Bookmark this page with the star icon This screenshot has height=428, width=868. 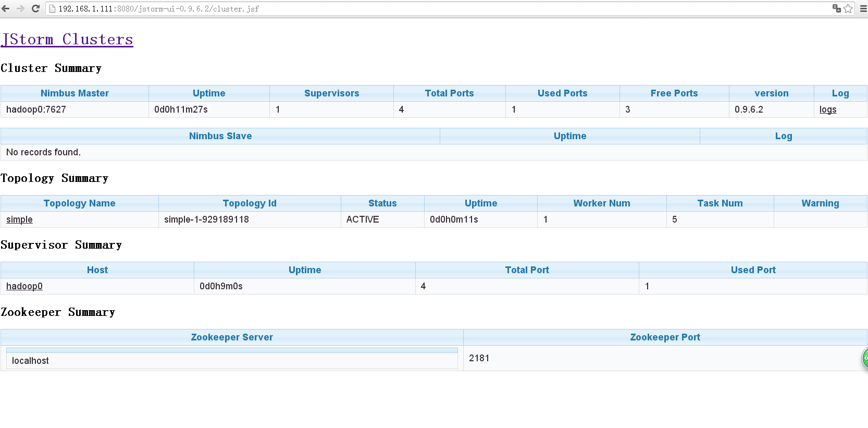(848, 8)
